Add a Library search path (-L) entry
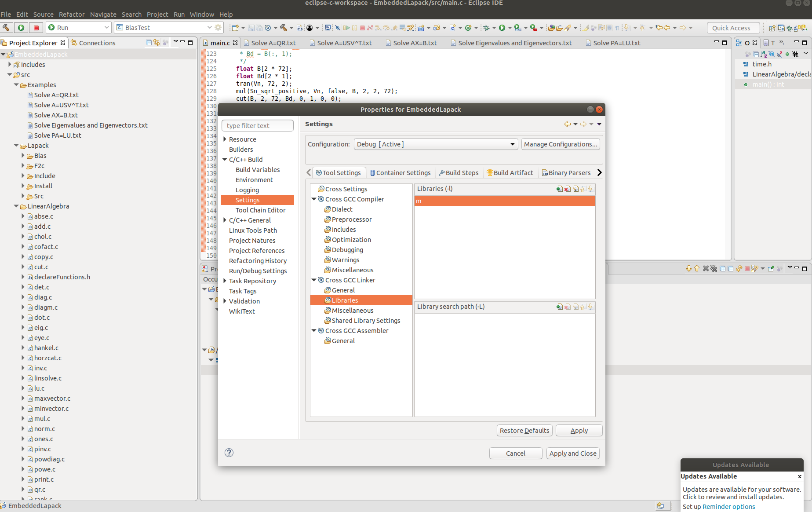This screenshot has width=812, height=512. point(559,307)
